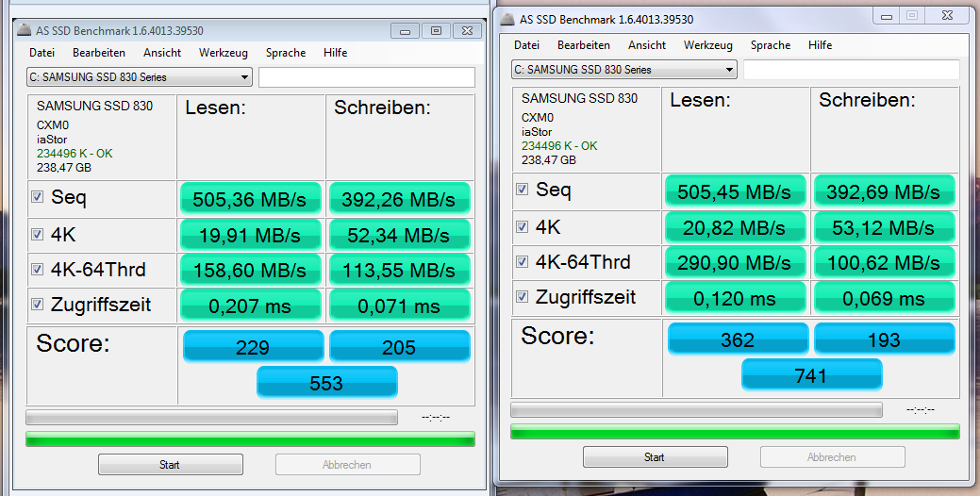Click the 0,120 ms access time result
This screenshot has height=496, width=980.
tap(735, 298)
